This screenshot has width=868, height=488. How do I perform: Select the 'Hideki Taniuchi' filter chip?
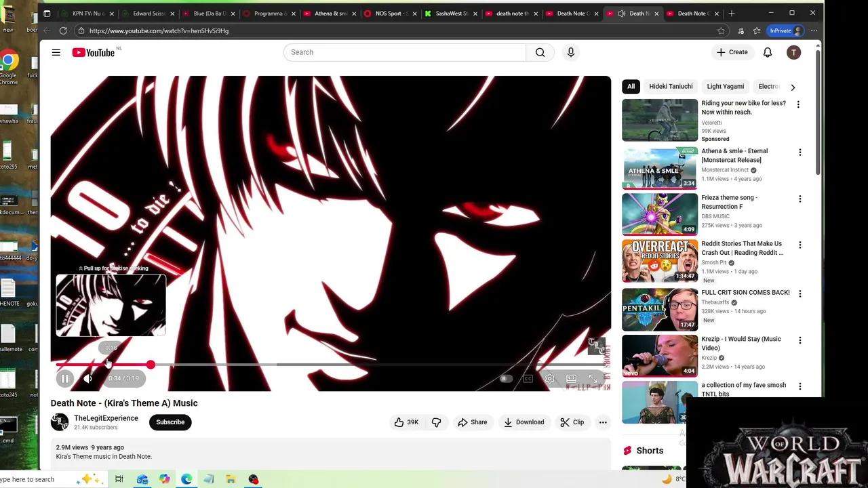[x=671, y=87]
